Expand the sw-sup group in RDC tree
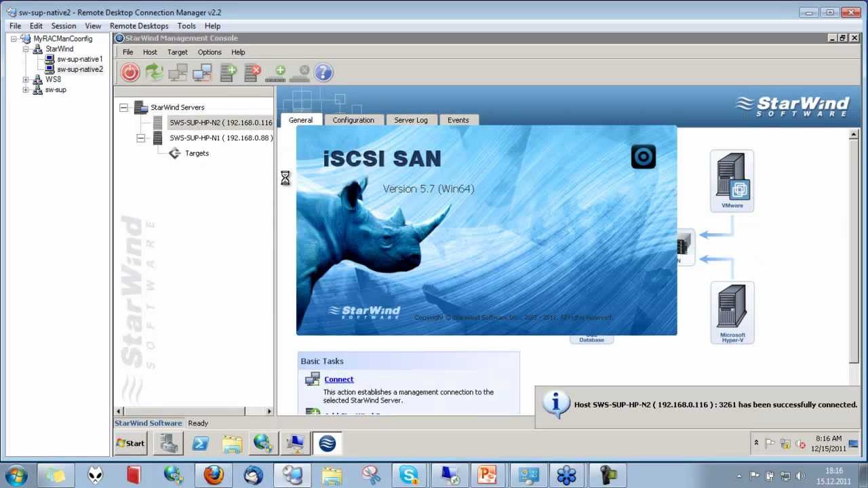Viewport: 868px width, 488px height. pyautogui.click(x=26, y=89)
